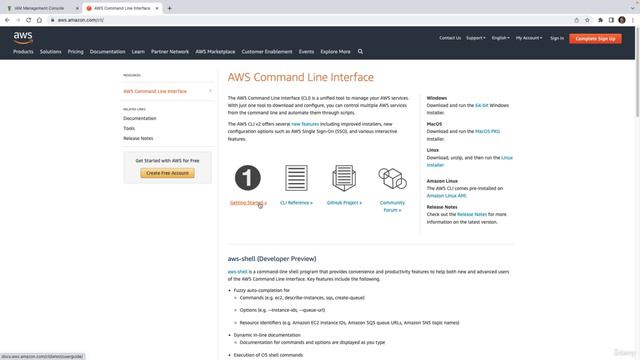Open the English language dropdown

(500, 38)
